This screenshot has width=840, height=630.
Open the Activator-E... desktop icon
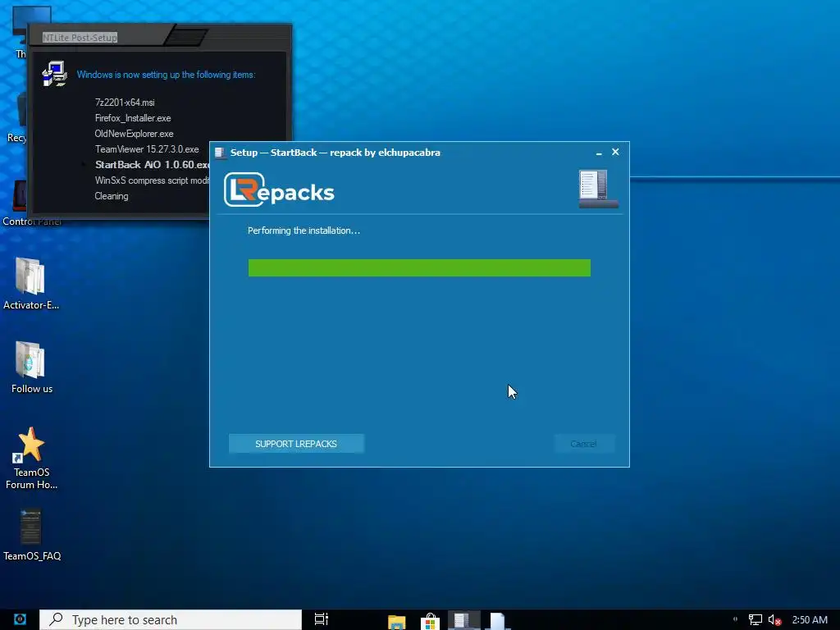tap(31, 284)
